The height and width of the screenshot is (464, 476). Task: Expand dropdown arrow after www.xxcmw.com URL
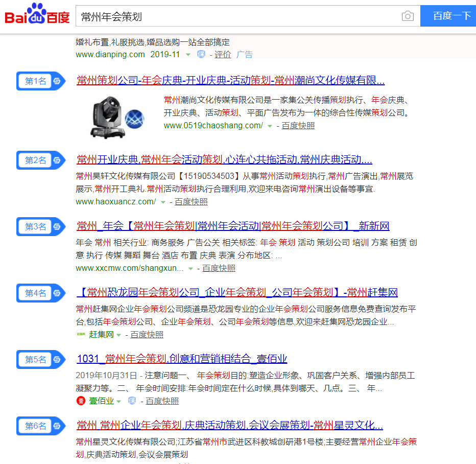point(191,269)
